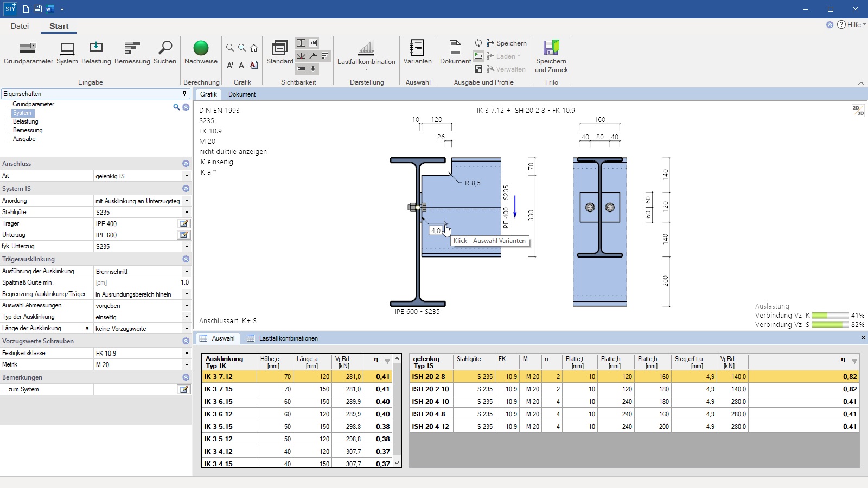Image resolution: width=868 pixels, height=488 pixels.
Task: Toggle the load arrow visibility button
Action: 313,68
